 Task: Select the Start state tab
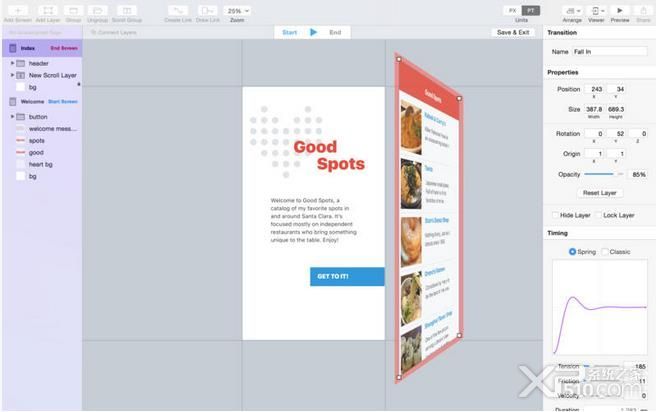pos(290,32)
